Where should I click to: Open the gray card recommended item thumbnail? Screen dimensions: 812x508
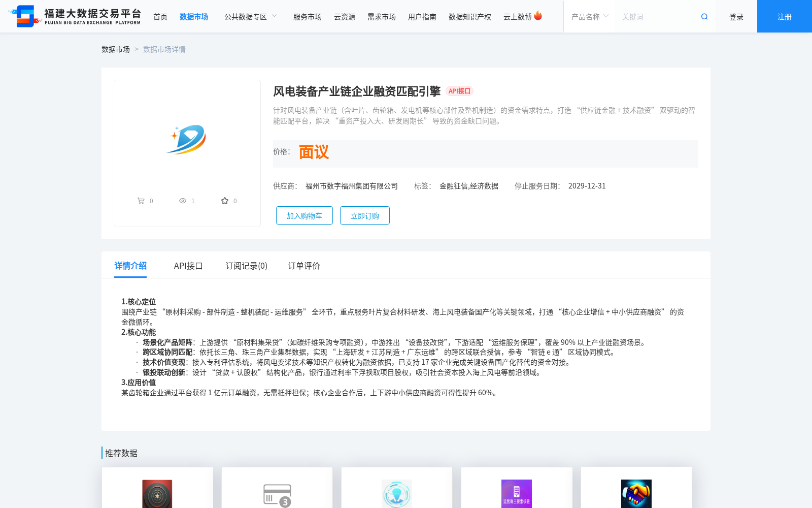tap(277, 495)
